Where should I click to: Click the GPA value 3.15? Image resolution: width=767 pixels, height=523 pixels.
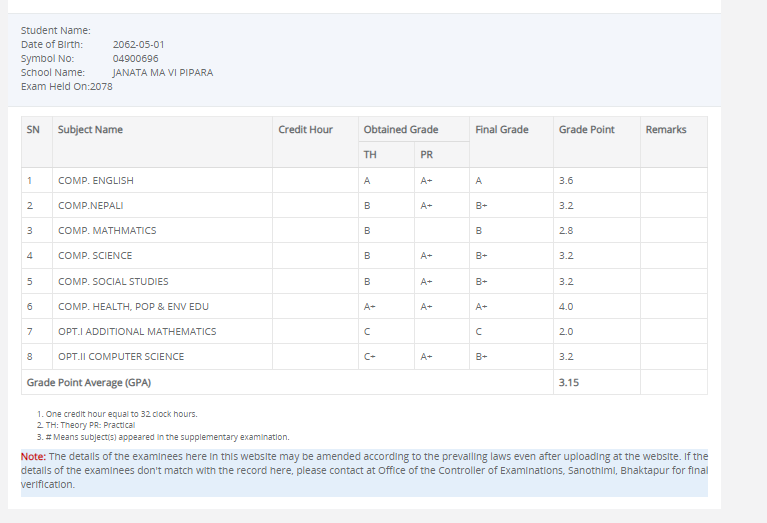tap(567, 383)
